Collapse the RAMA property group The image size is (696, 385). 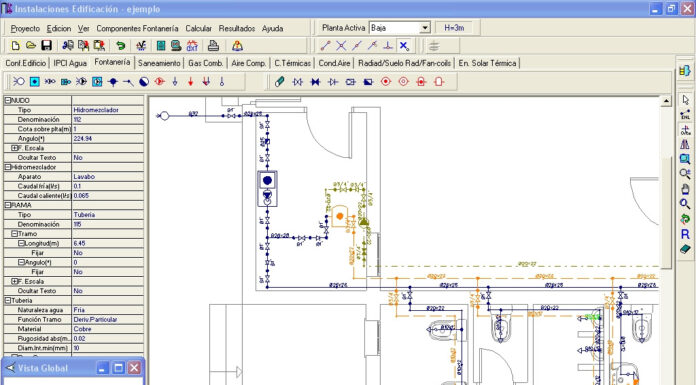(x=8, y=205)
